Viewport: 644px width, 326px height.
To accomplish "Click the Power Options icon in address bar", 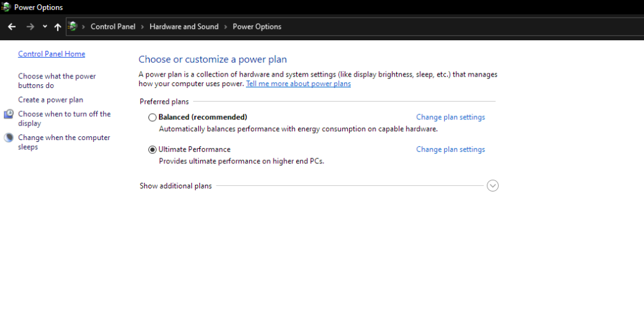I will coord(73,26).
